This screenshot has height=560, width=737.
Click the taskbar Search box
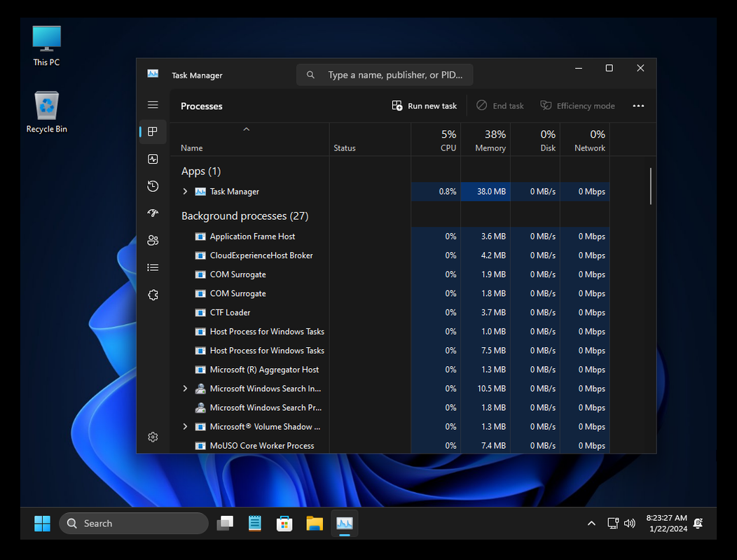pyautogui.click(x=134, y=524)
